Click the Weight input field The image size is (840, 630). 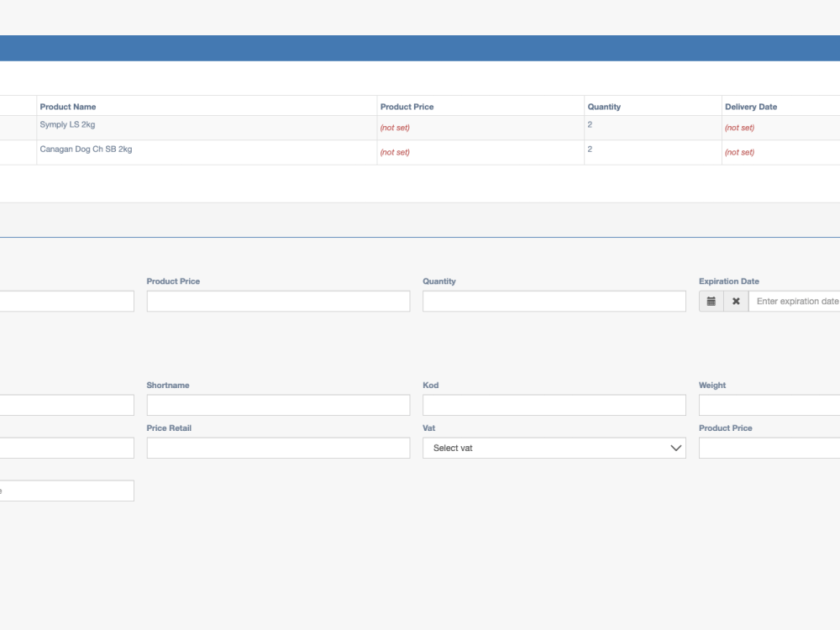coord(769,405)
